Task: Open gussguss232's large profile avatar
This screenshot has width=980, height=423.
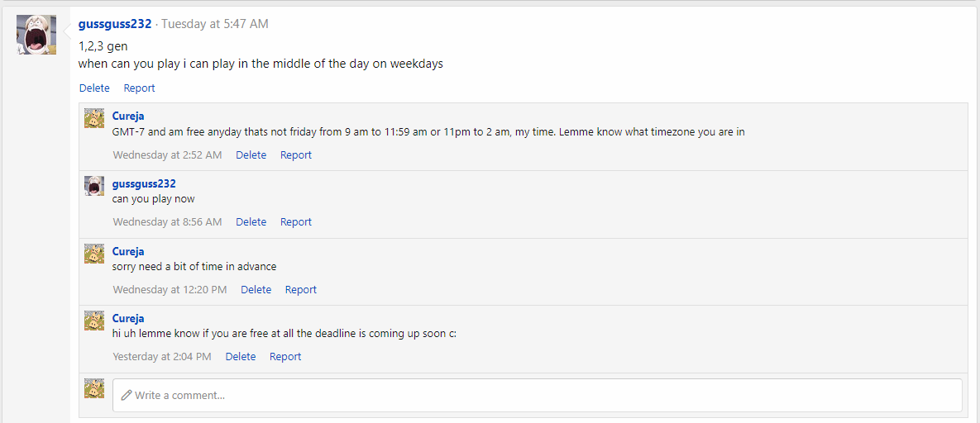Action: (36, 35)
